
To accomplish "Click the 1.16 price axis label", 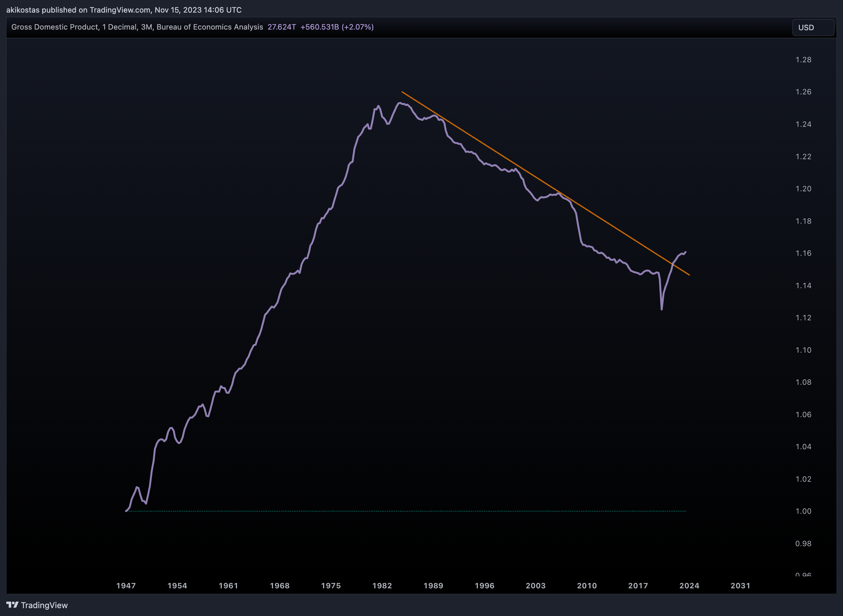I will click(803, 253).
